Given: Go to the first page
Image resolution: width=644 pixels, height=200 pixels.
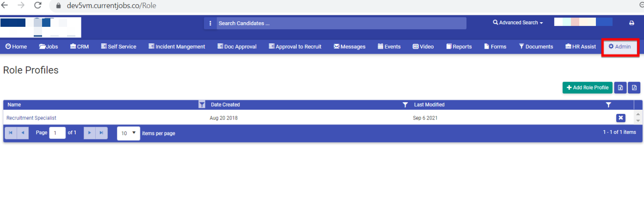Looking at the screenshot, I should (10, 133).
